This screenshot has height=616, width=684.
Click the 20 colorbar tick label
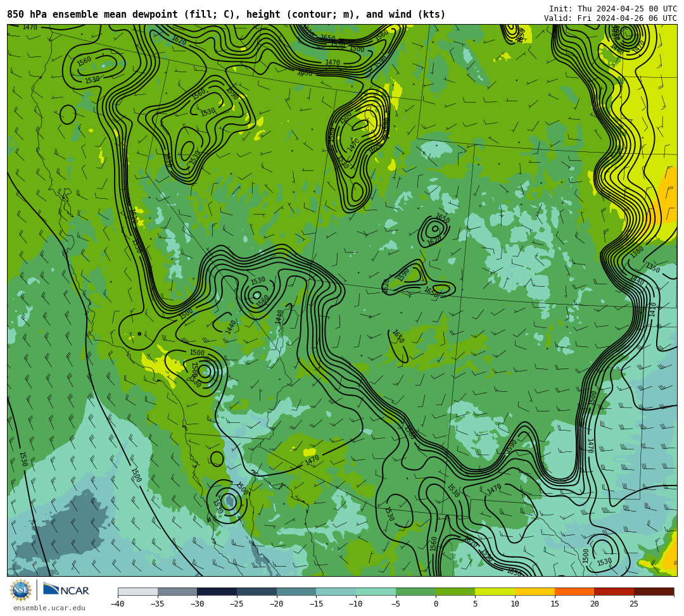[x=595, y=604]
